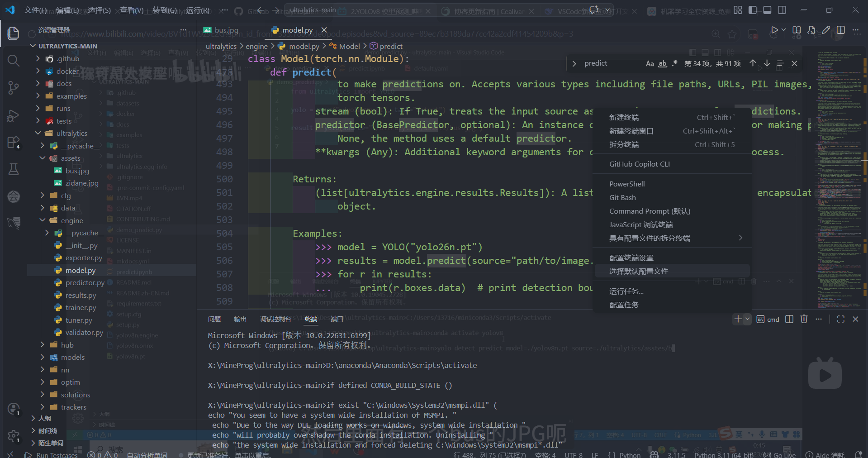Switch to the 调试控制台 panel tab
Image resolution: width=868 pixels, height=458 pixels.
tap(275, 319)
